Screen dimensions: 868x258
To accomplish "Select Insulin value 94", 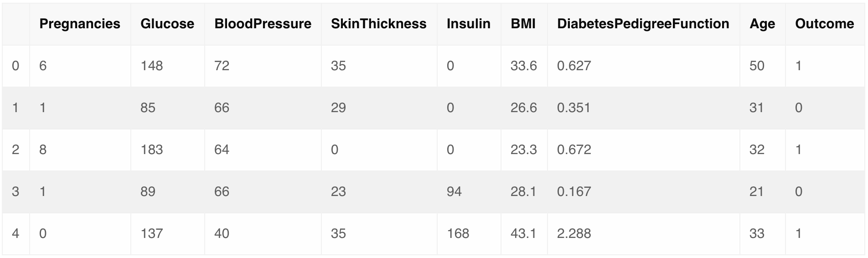I will (454, 192).
